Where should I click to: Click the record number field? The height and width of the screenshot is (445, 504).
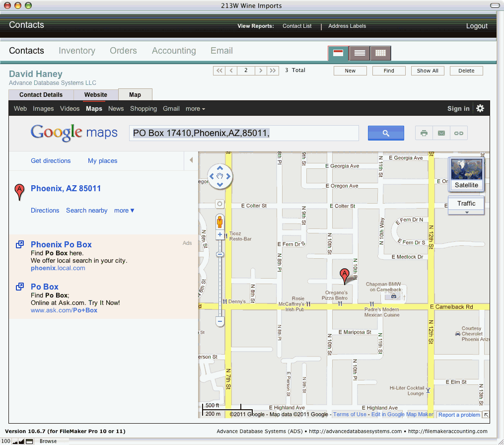[x=246, y=71]
